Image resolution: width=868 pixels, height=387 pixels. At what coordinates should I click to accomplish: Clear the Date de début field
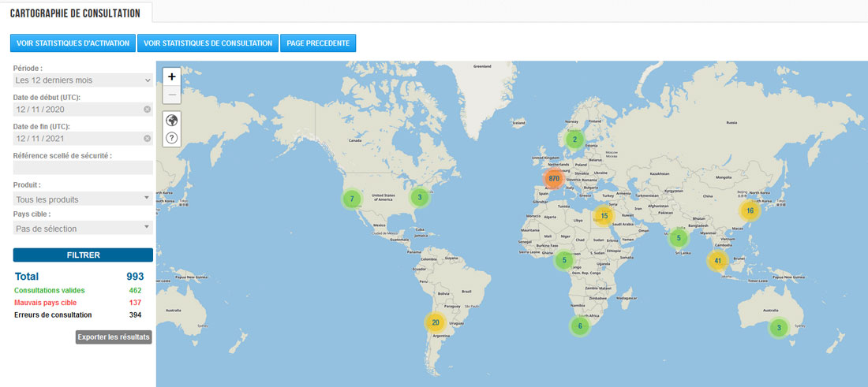pyautogui.click(x=147, y=110)
